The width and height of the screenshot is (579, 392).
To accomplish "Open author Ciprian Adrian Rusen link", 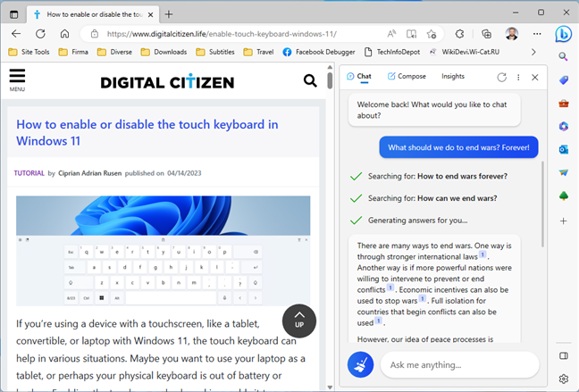I will [x=89, y=173].
